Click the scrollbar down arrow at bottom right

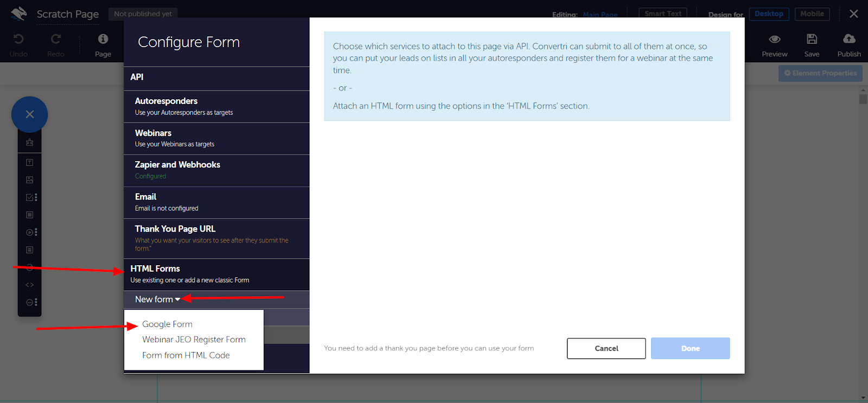click(x=863, y=398)
